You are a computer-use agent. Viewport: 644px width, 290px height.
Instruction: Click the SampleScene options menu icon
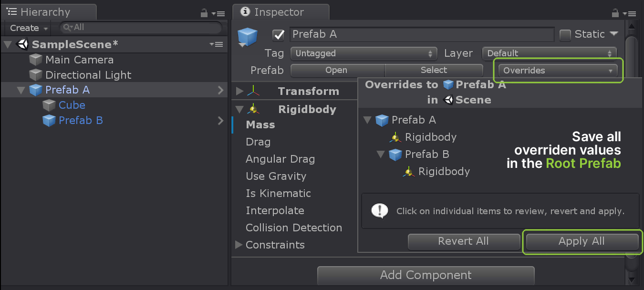(216, 44)
